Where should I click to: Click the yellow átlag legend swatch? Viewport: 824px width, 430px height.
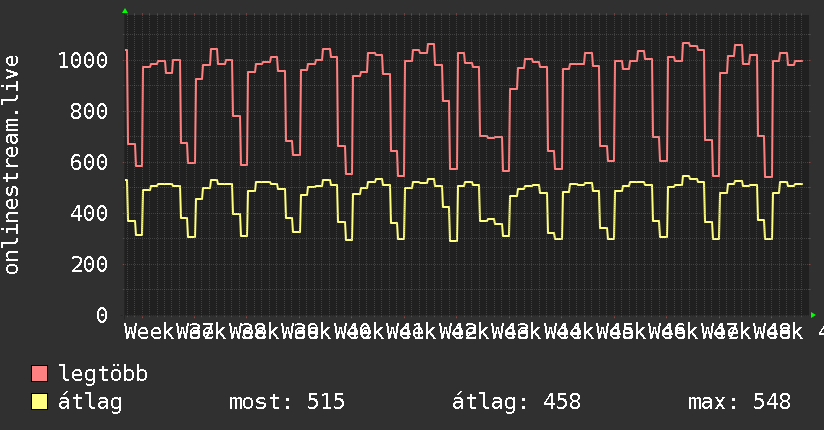pyautogui.click(x=39, y=402)
